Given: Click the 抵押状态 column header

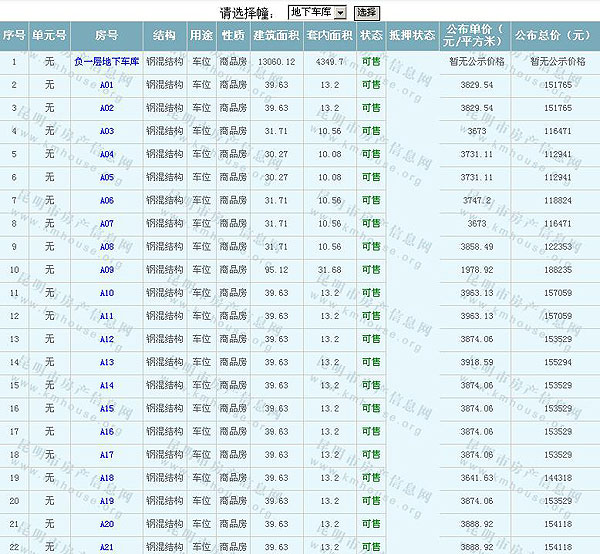Looking at the screenshot, I should (x=411, y=35).
